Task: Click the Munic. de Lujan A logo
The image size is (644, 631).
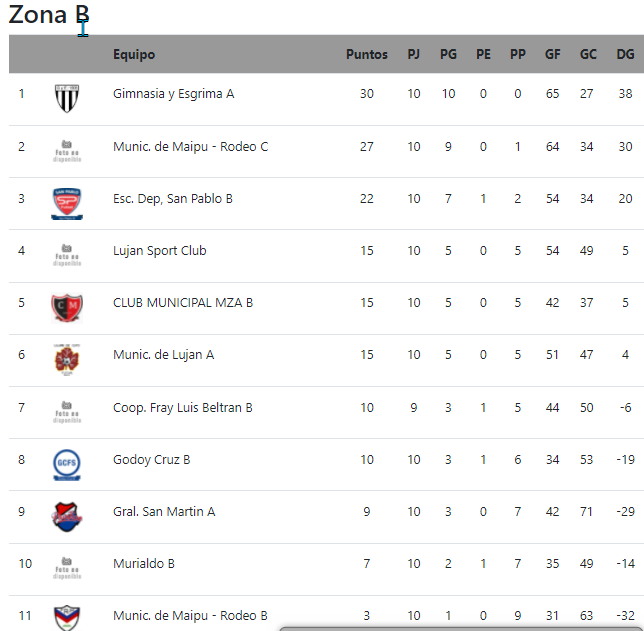Action: tap(67, 360)
